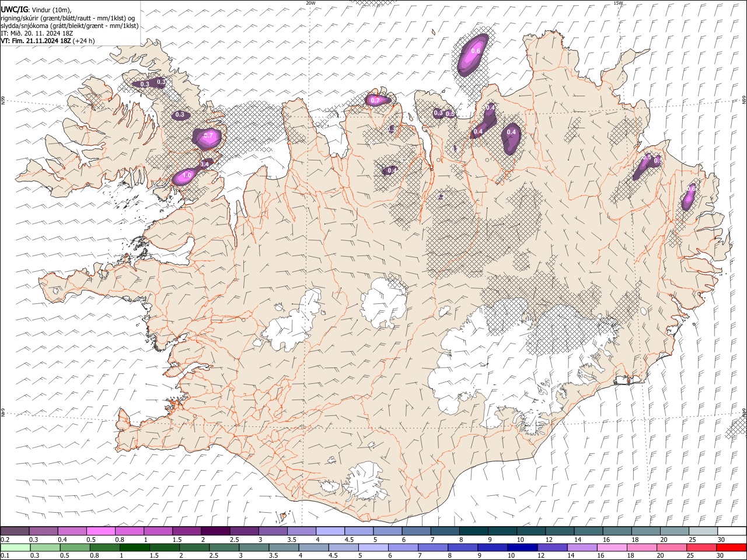Click the bright magenta 0.5 swatch in top legend row
Image resolution: width=747 pixels, height=560 pixels.
tap(100, 531)
